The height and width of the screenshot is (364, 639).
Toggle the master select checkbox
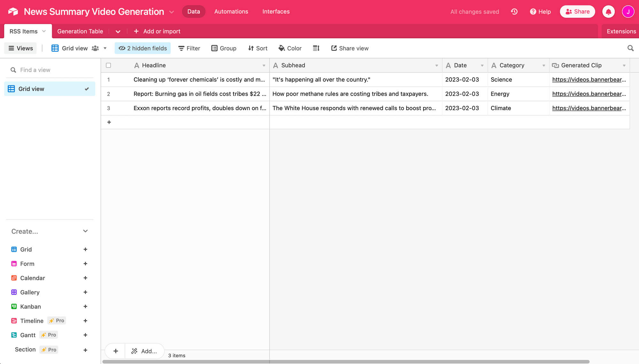pos(108,65)
